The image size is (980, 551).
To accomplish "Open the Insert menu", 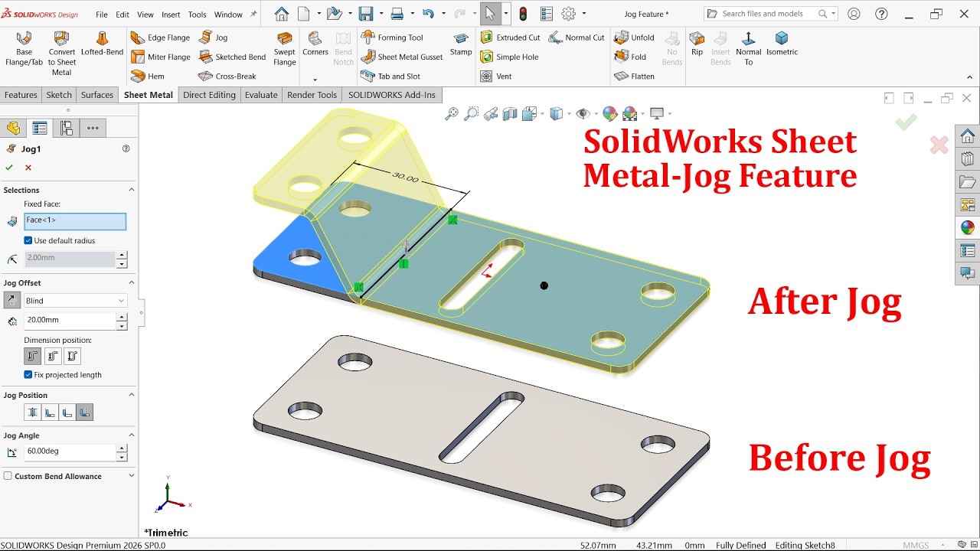I will [171, 15].
